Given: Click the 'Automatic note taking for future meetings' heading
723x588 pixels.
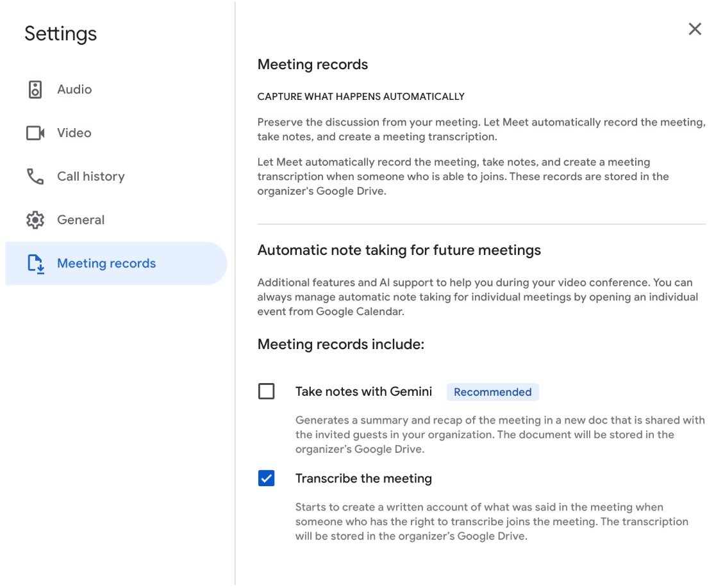Looking at the screenshot, I should point(399,250).
